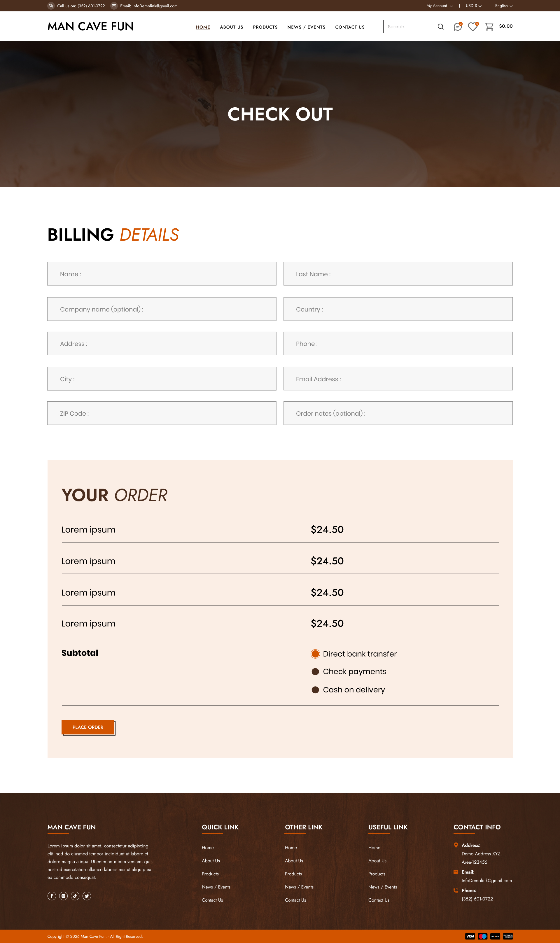This screenshot has height=943, width=560.
Task: Click About Us under Quick Link
Action: click(211, 861)
